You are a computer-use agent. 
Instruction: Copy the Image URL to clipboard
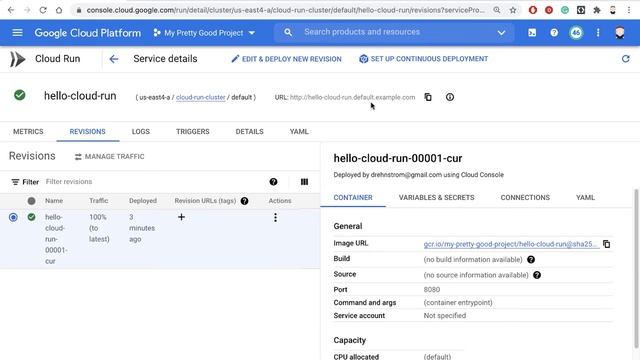point(607,244)
